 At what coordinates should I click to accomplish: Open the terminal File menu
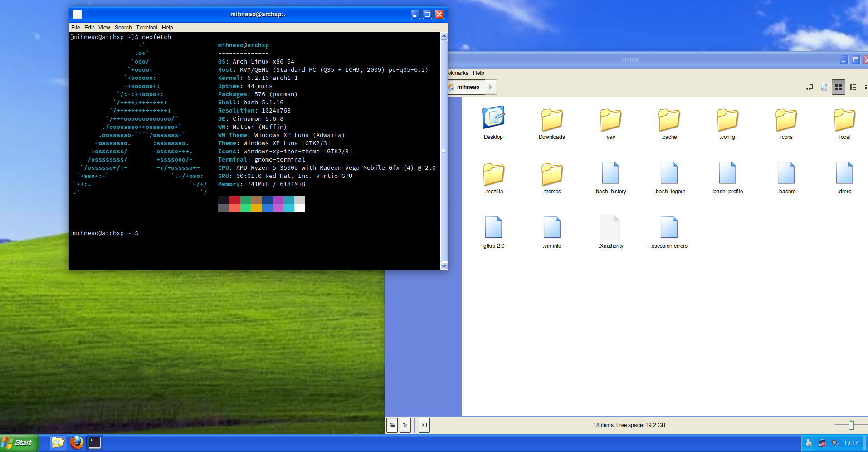tap(75, 28)
